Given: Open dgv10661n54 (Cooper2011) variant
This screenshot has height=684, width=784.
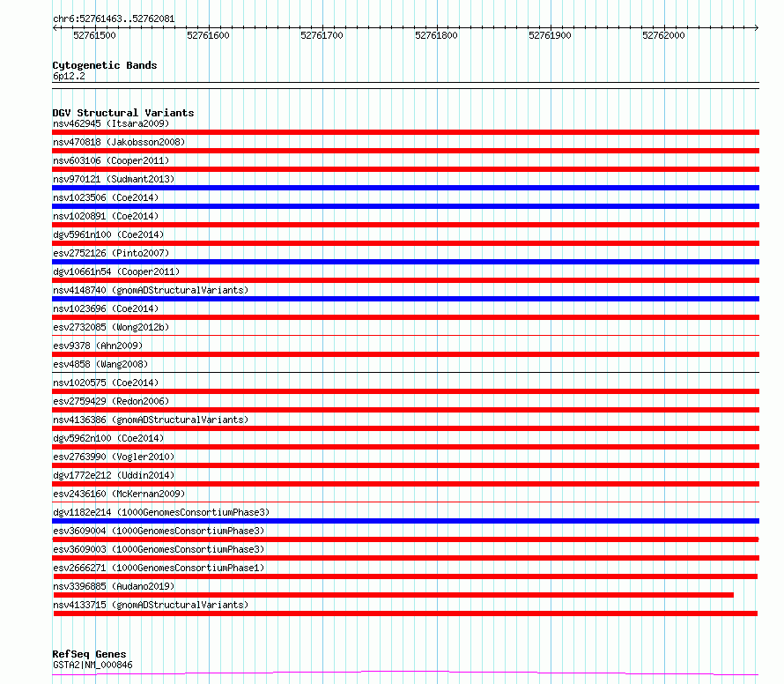Looking at the screenshot, I should 116,271.
